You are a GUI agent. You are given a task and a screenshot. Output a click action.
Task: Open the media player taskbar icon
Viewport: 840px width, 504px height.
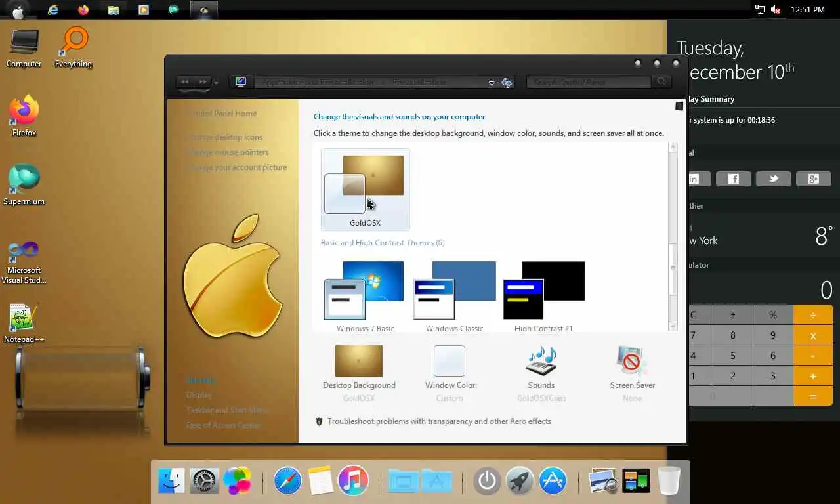point(144,10)
